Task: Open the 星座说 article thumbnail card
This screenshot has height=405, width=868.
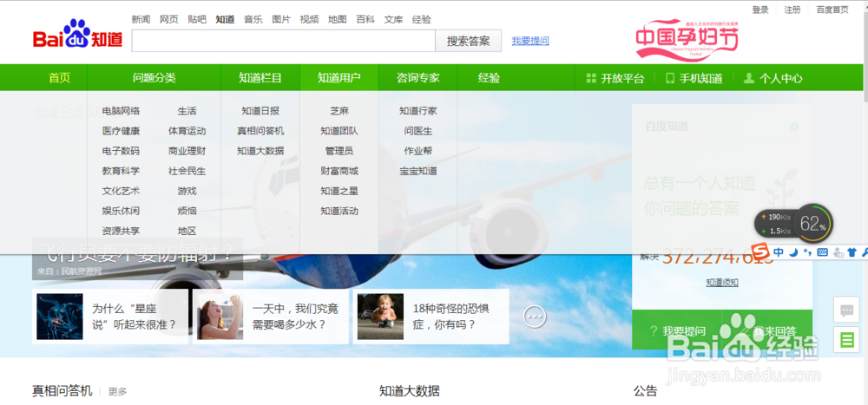Action: coord(110,317)
